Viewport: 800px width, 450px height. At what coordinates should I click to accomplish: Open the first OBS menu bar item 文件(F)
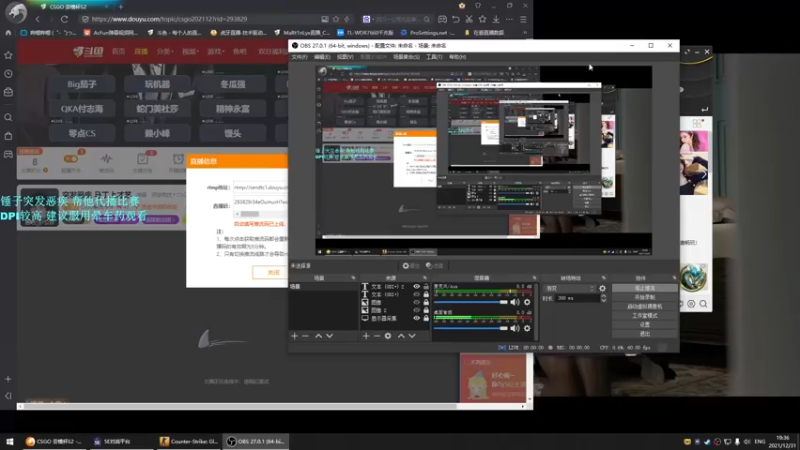pyautogui.click(x=299, y=57)
